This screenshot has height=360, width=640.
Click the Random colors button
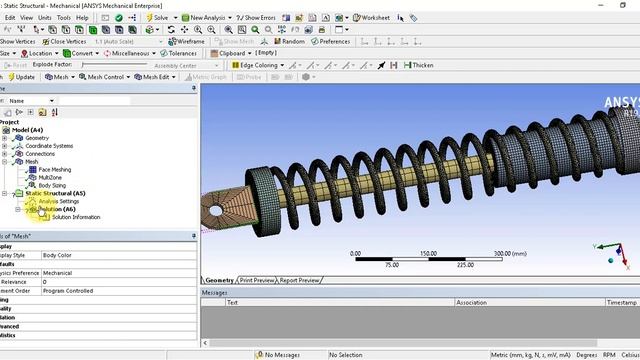[x=289, y=41]
